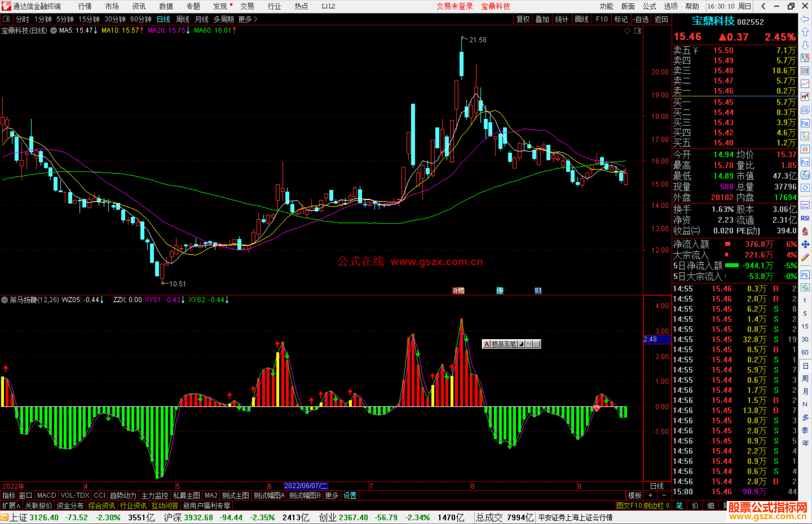The image size is (812, 524).
Task: Toggle the indicator circle next to 宝鼎科技(日线)
Action: pyautogui.click(x=53, y=30)
